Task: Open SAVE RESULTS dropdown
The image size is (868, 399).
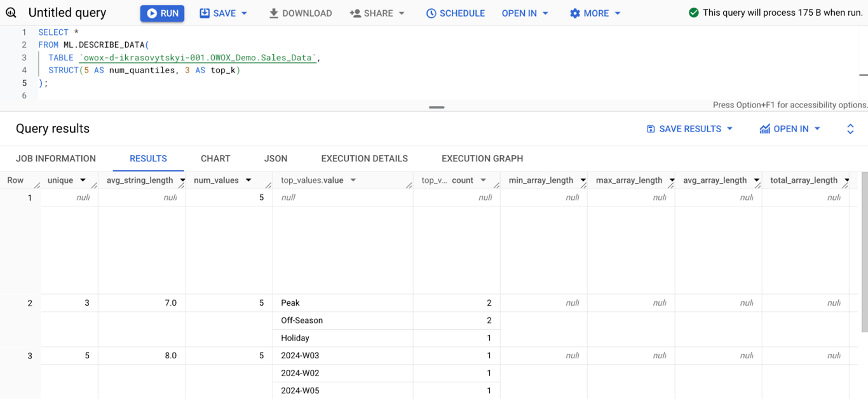Action: (x=689, y=128)
